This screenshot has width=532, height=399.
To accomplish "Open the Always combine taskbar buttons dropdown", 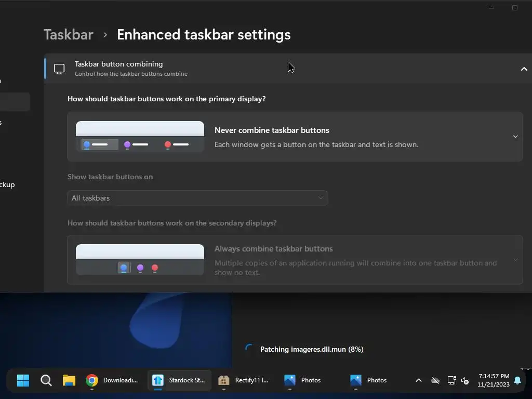I will (x=295, y=260).
